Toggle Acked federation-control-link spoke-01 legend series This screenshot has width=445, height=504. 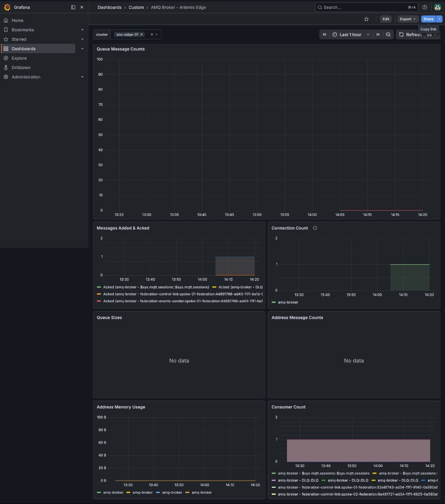(x=183, y=294)
